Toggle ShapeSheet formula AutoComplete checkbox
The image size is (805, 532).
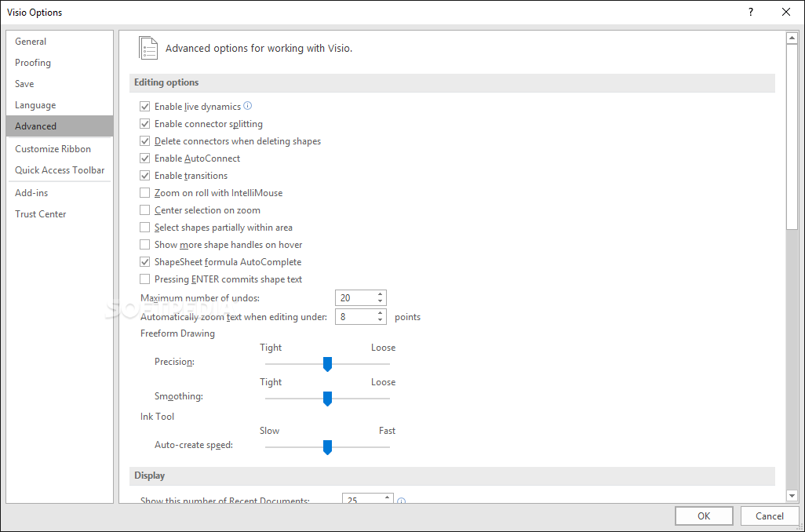point(145,262)
